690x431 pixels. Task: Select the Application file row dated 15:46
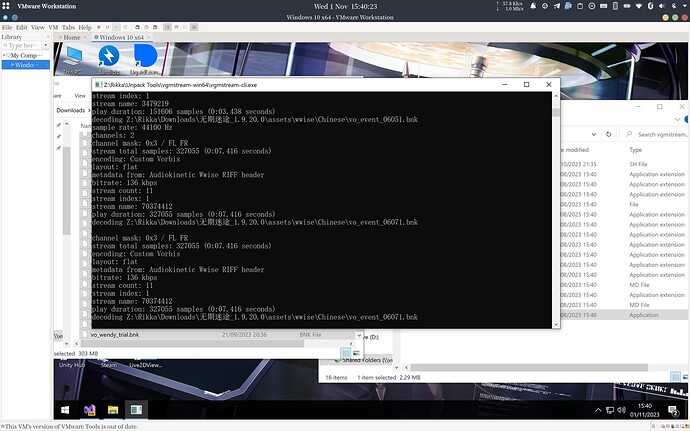624,315
